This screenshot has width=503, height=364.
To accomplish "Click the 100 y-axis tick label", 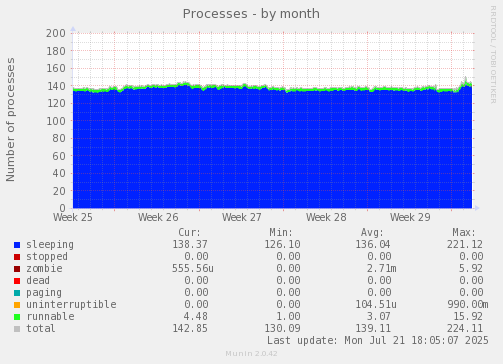I will coord(56,121).
